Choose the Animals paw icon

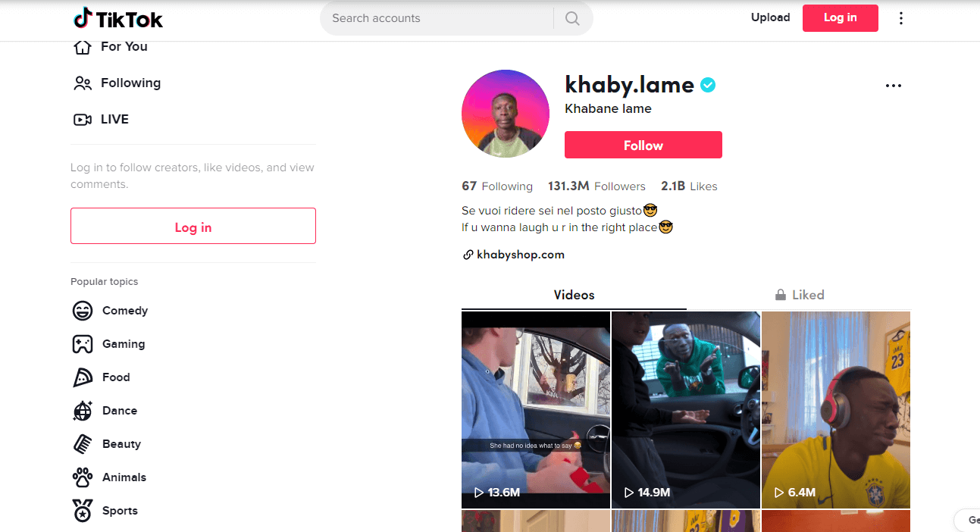(x=83, y=477)
